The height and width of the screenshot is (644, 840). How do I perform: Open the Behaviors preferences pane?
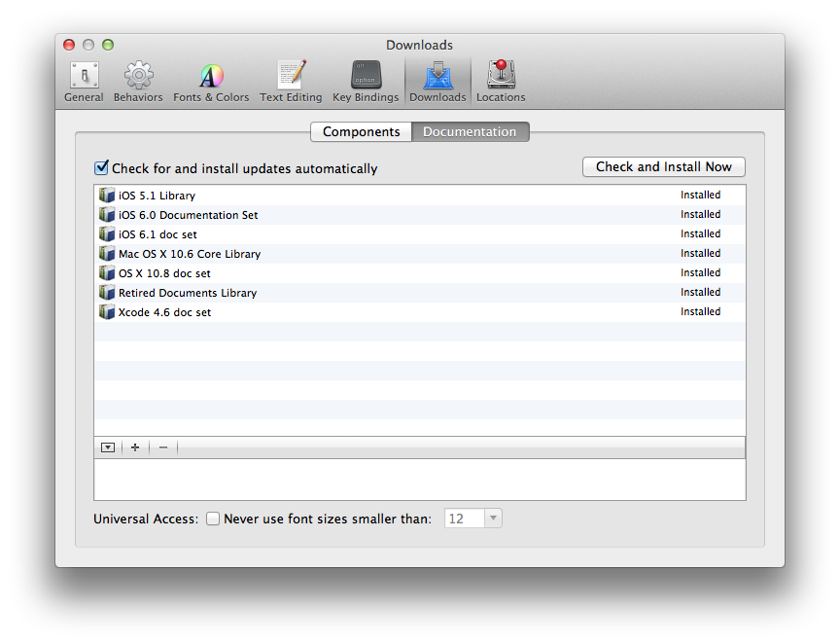pyautogui.click(x=138, y=82)
